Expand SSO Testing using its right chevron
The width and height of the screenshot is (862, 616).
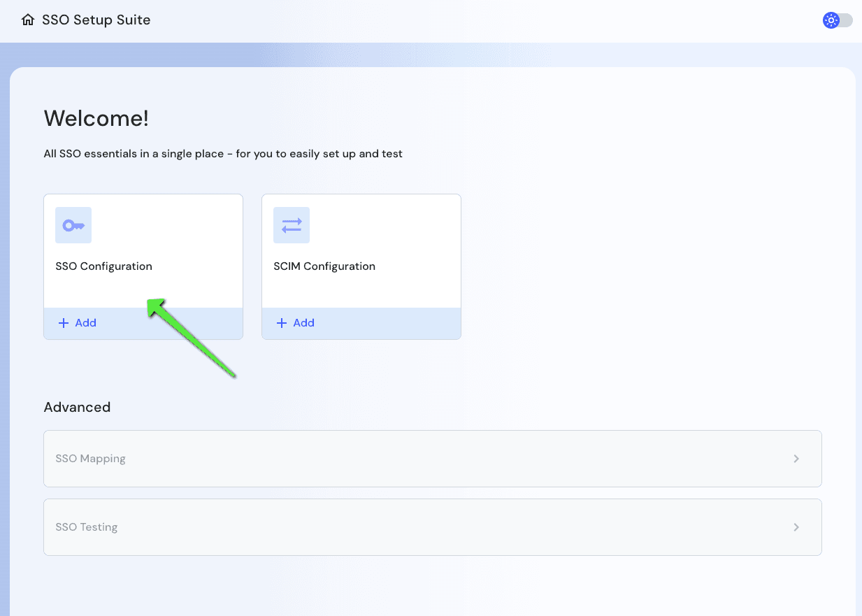[796, 527]
